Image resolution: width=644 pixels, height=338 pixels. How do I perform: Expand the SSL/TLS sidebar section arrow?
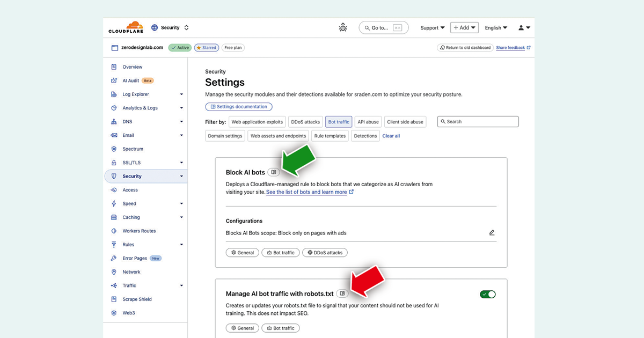[181, 163]
